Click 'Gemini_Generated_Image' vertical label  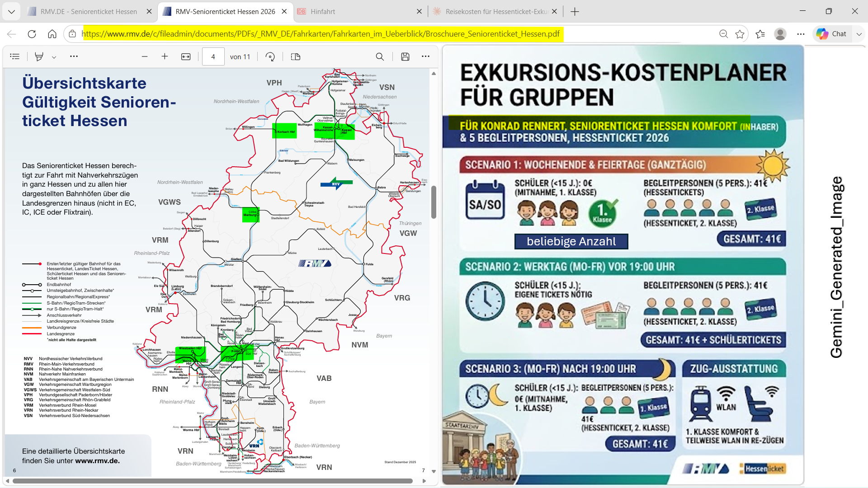point(836,267)
